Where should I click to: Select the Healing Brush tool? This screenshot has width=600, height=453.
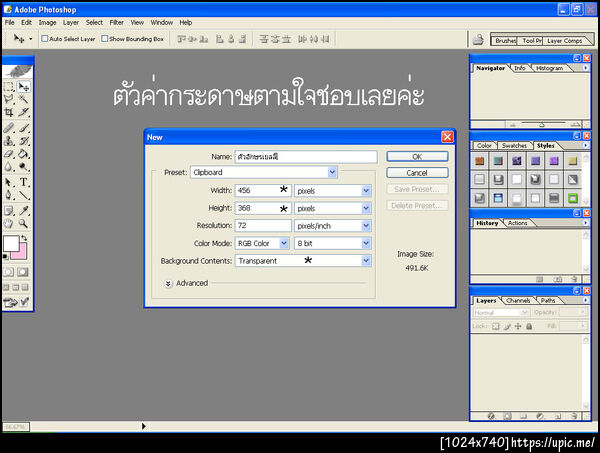(x=9, y=128)
